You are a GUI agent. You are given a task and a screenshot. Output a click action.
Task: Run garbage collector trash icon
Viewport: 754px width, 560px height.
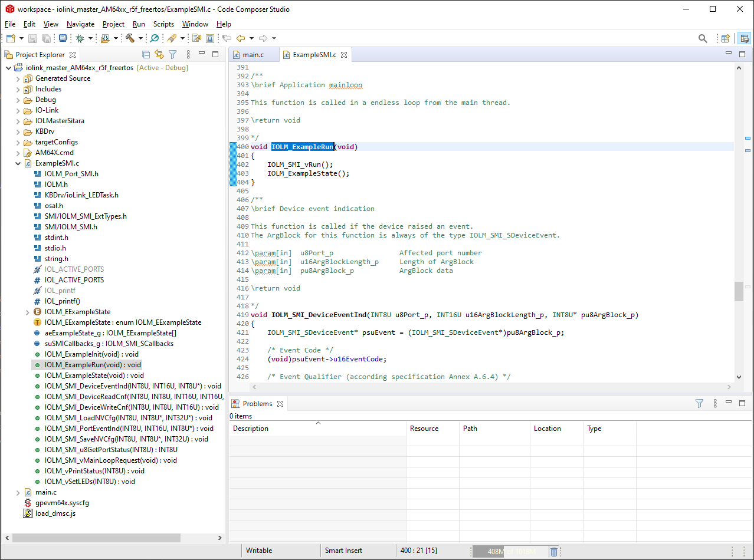tap(554, 552)
